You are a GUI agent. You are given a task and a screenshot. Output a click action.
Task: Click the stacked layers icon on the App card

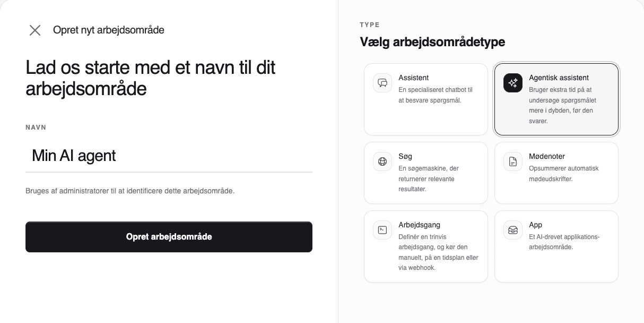pyautogui.click(x=512, y=230)
